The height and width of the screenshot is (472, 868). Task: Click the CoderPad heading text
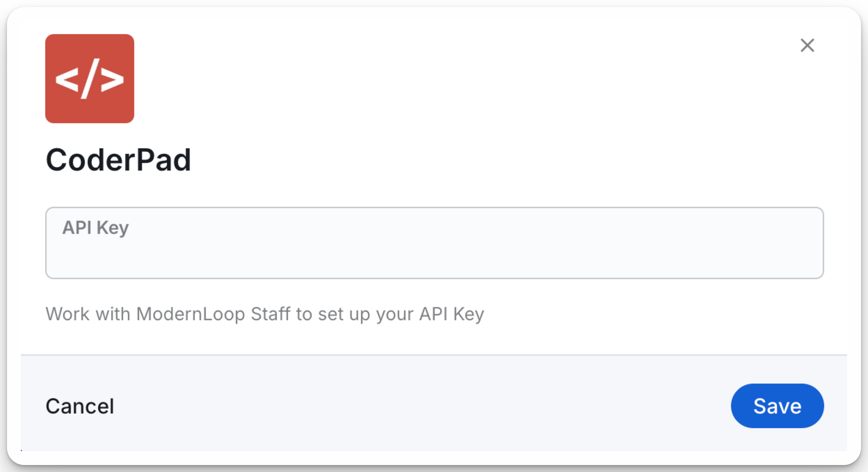point(118,160)
